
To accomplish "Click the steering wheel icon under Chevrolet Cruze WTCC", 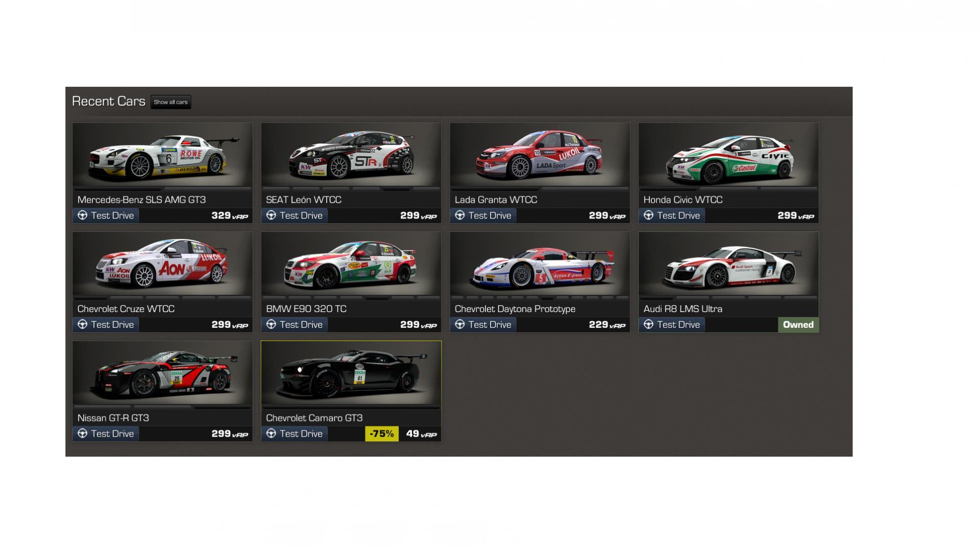I will pos(82,324).
